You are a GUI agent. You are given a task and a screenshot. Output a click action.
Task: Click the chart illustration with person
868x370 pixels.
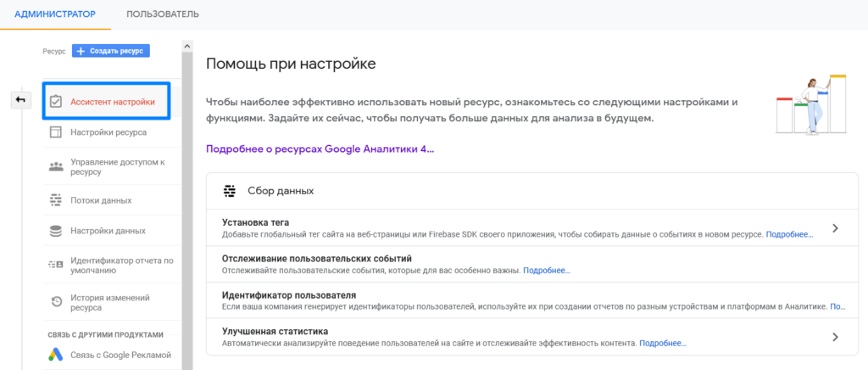tap(811, 104)
